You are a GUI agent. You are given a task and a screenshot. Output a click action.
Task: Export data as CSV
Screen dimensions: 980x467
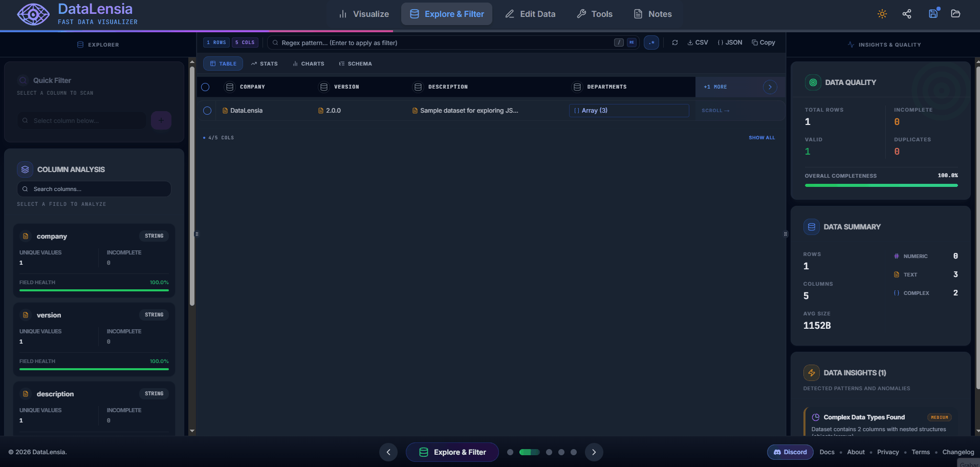[x=698, y=43]
